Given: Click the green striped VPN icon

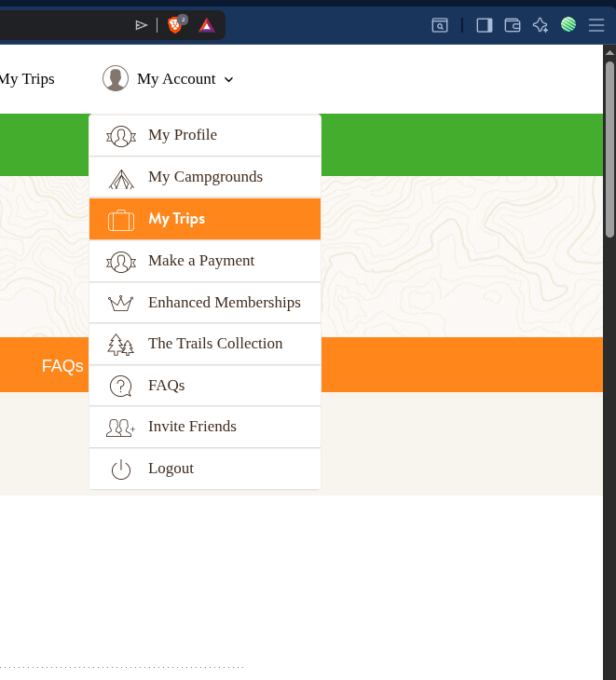Looking at the screenshot, I should click(x=568, y=25).
